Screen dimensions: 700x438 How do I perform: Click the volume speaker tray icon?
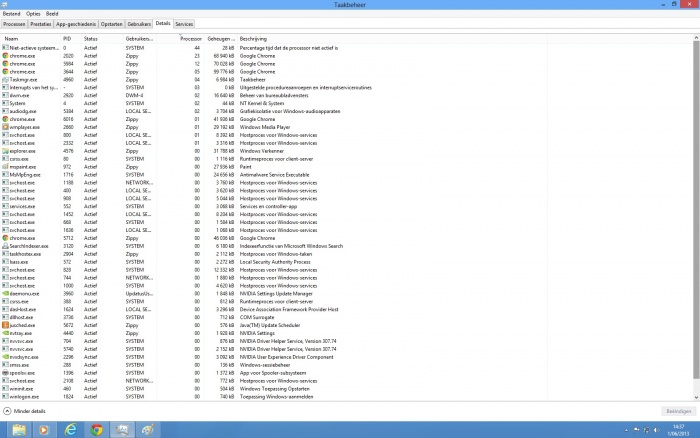point(656,430)
